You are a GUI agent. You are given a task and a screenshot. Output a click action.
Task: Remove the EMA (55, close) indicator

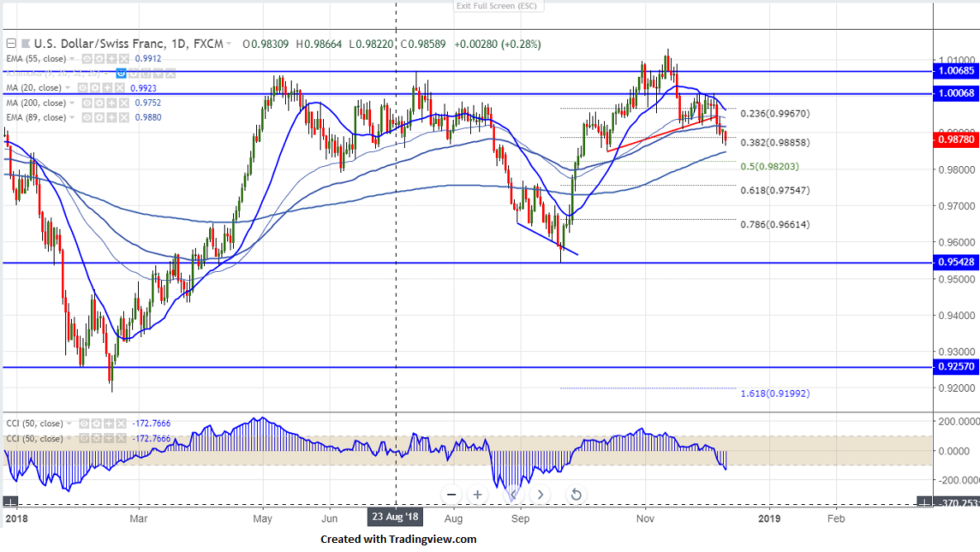124,59
